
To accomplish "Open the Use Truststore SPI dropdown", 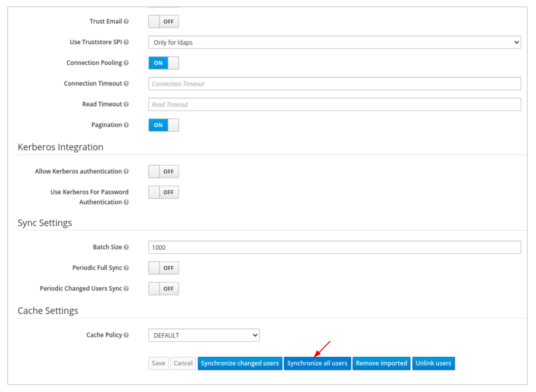I will pyautogui.click(x=334, y=42).
